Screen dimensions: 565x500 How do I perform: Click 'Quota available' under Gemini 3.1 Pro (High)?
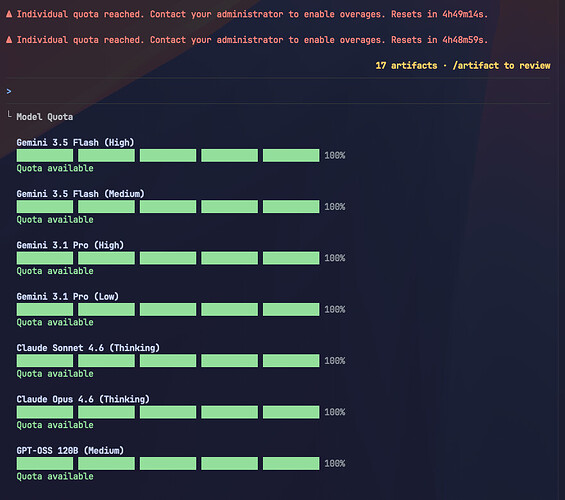pos(55,271)
